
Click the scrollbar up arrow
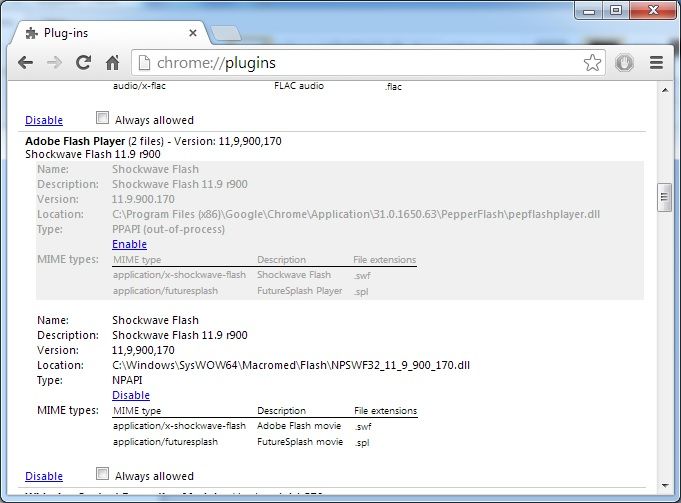tap(664, 90)
